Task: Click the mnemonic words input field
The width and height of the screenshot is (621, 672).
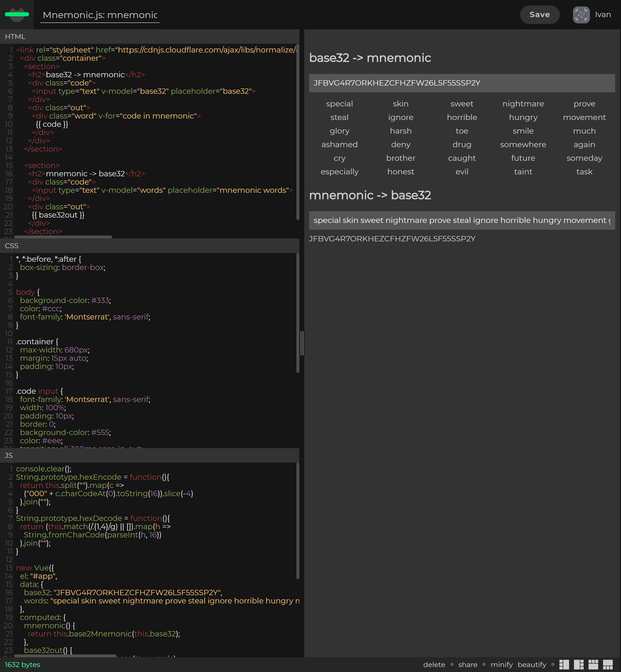Action: 462,220
